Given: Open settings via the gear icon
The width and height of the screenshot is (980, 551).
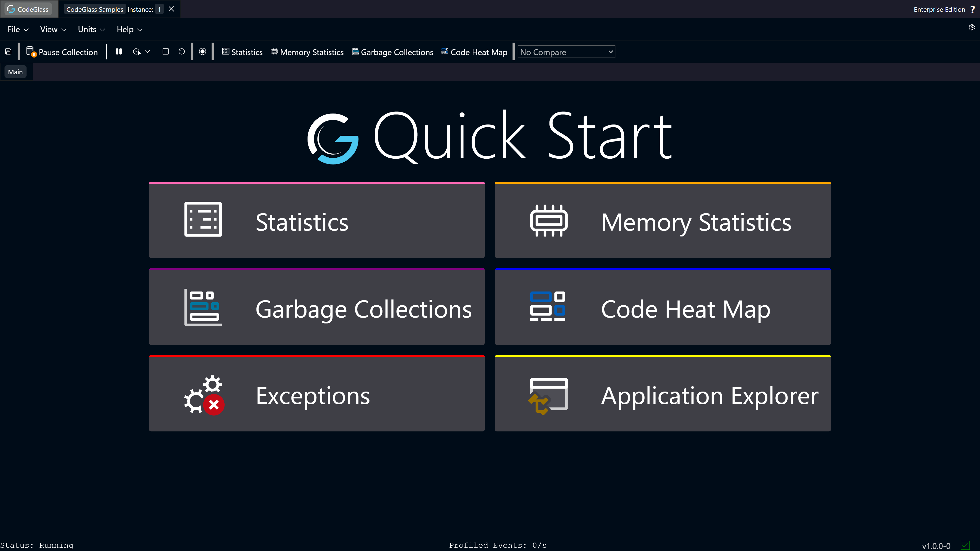Looking at the screenshot, I should coord(972,27).
